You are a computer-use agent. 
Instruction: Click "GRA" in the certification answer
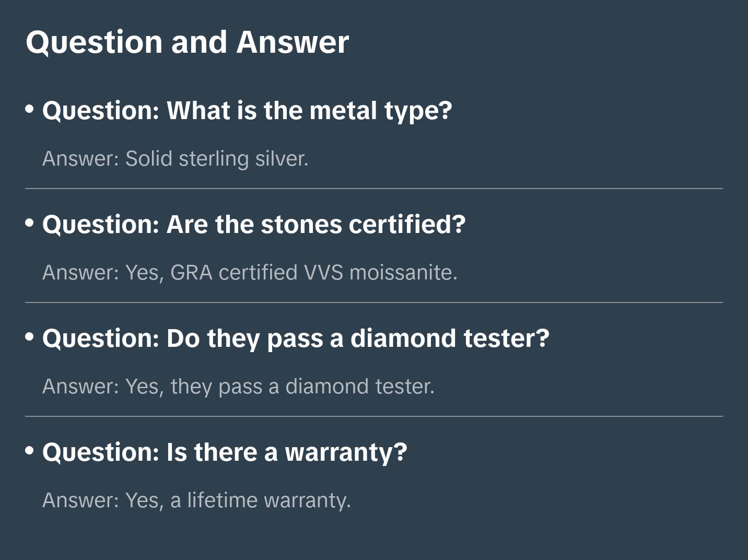191,273
